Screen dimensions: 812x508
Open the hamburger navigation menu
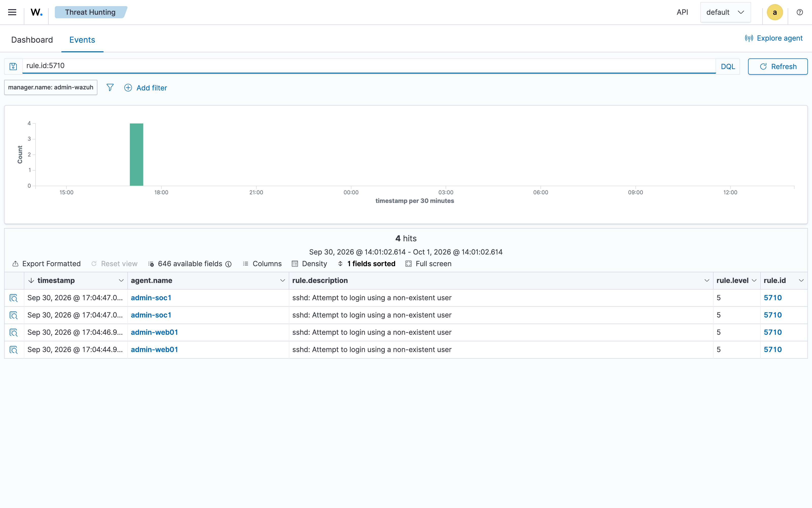click(x=12, y=12)
